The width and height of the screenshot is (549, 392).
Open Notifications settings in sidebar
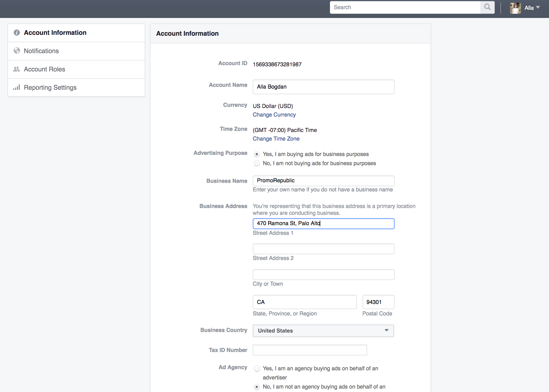[76, 51]
